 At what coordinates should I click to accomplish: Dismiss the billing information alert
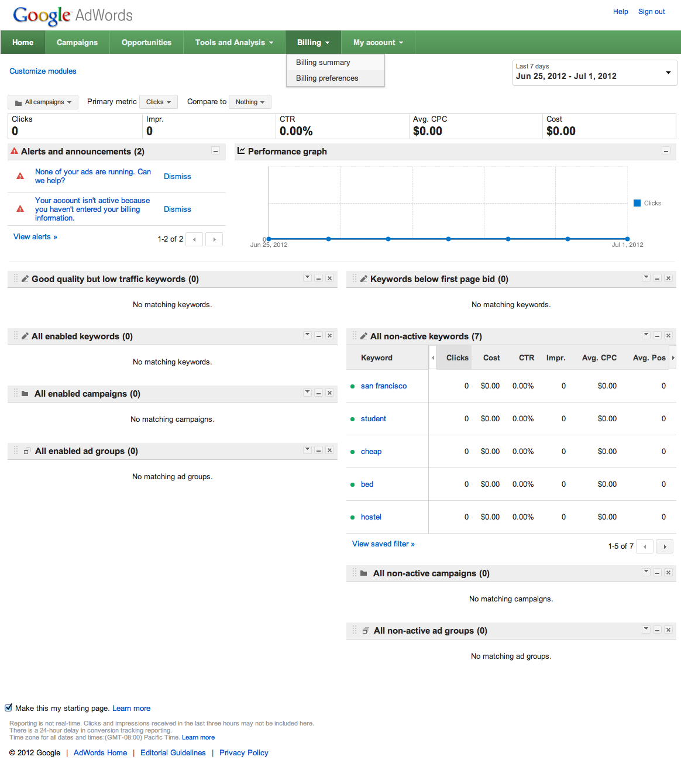177,209
